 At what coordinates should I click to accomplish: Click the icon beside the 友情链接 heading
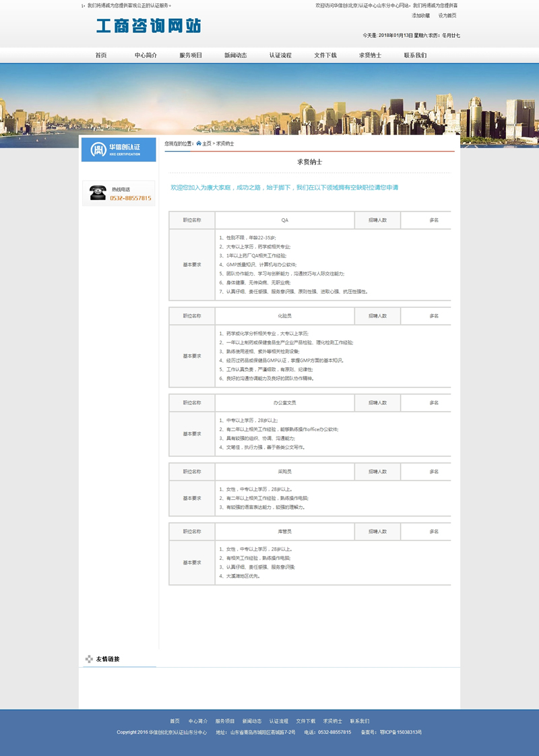click(89, 659)
